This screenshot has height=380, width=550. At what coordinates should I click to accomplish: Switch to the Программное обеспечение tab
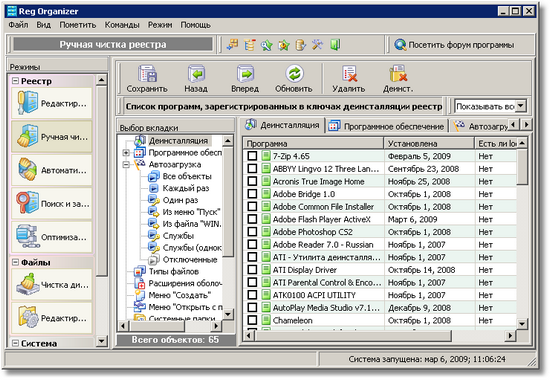coord(387,126)
